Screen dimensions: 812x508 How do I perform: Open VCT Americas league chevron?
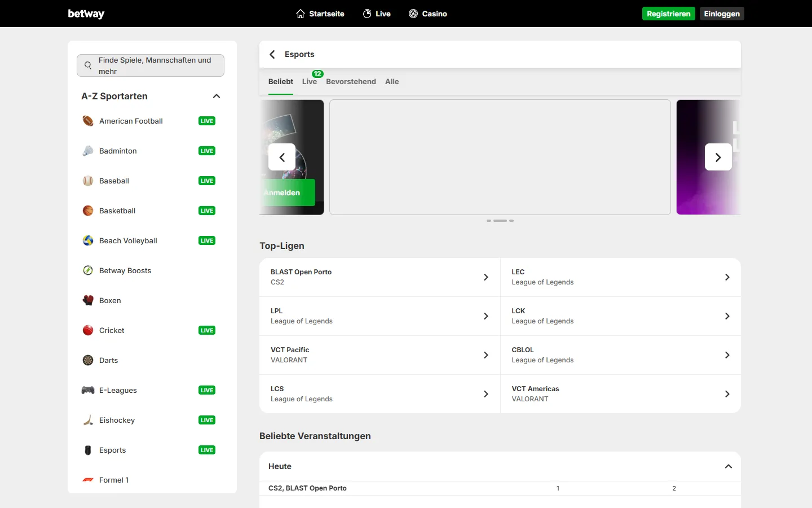pos(727,394)
